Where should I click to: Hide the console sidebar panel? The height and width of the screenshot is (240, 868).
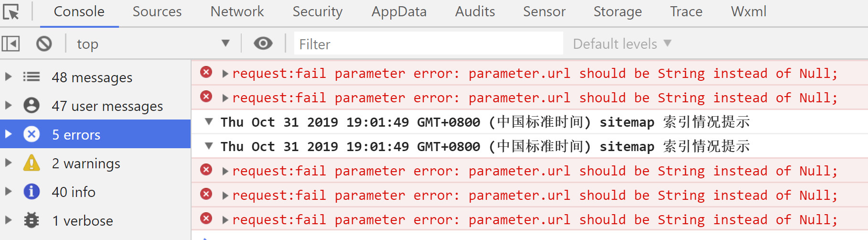(11, 44)
